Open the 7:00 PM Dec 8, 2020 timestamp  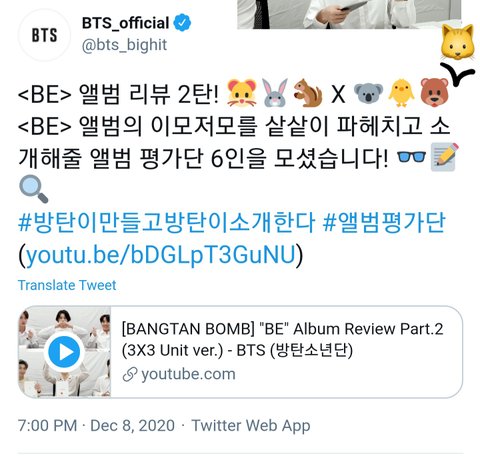tap(96, 426)
